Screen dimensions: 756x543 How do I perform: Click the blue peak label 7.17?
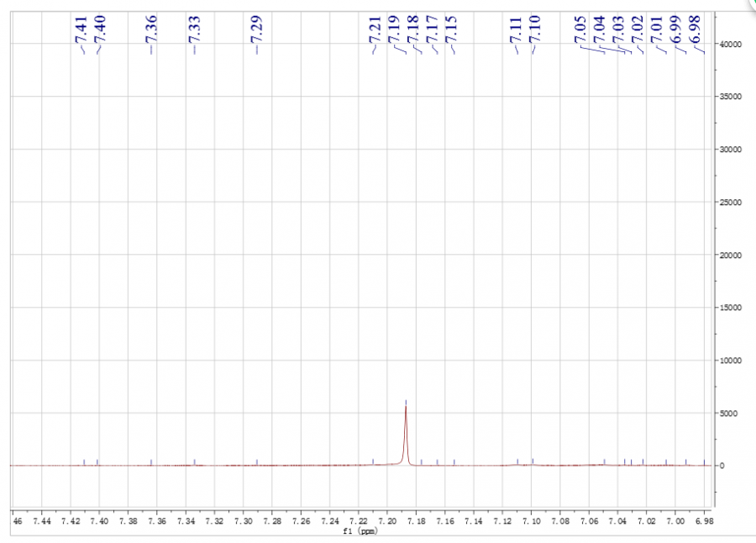point(432,30)
